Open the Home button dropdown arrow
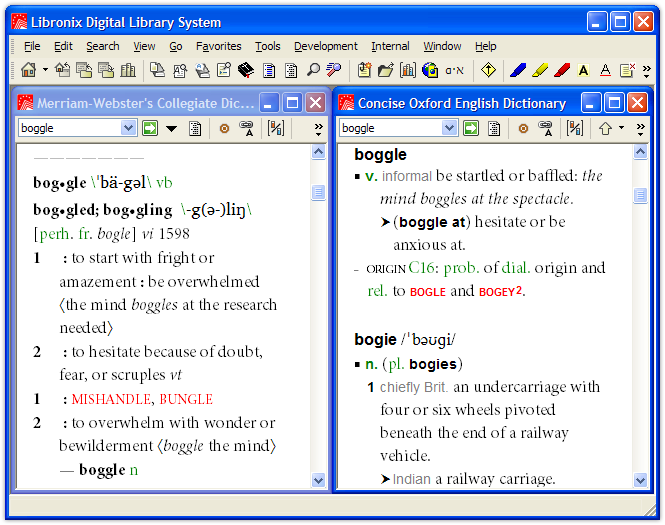The height and width of the screenshot is (525, 665). (x=45, y=70)
